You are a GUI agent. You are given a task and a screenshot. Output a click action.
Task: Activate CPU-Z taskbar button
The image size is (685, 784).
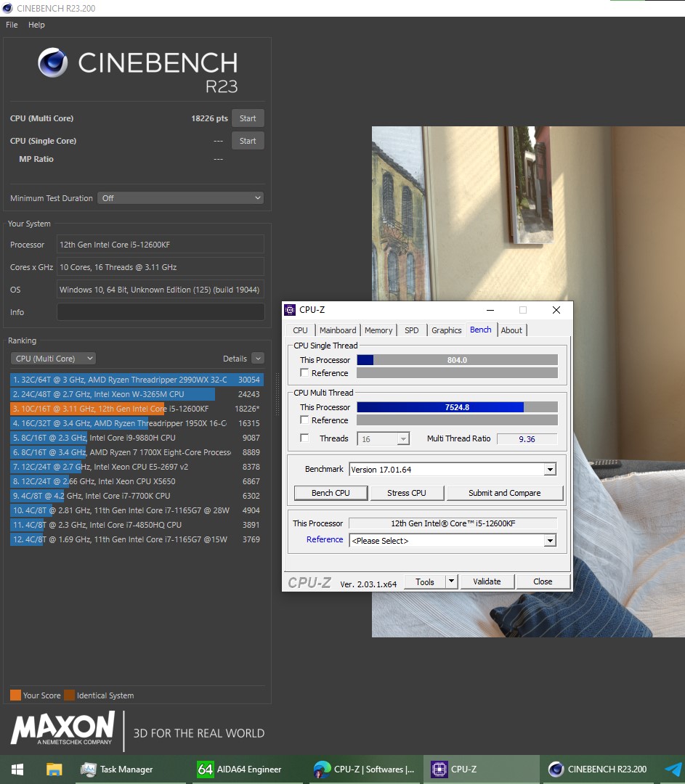click(482, 769)
